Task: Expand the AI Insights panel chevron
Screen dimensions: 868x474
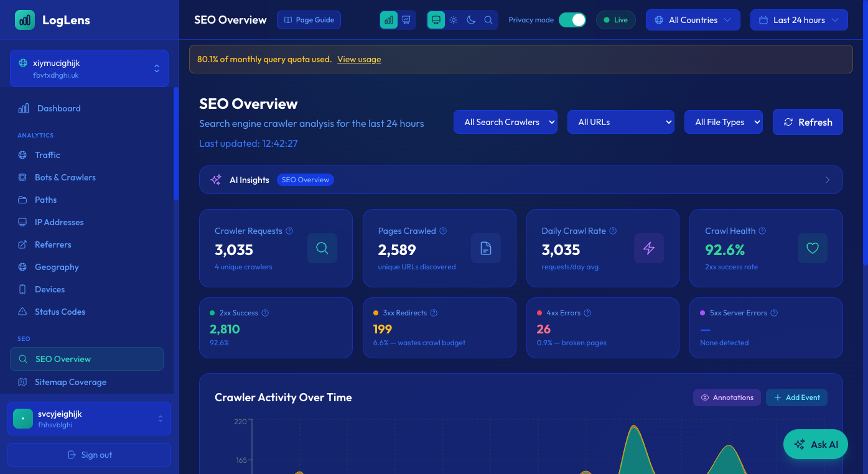Action: click(x=828, y=180)
